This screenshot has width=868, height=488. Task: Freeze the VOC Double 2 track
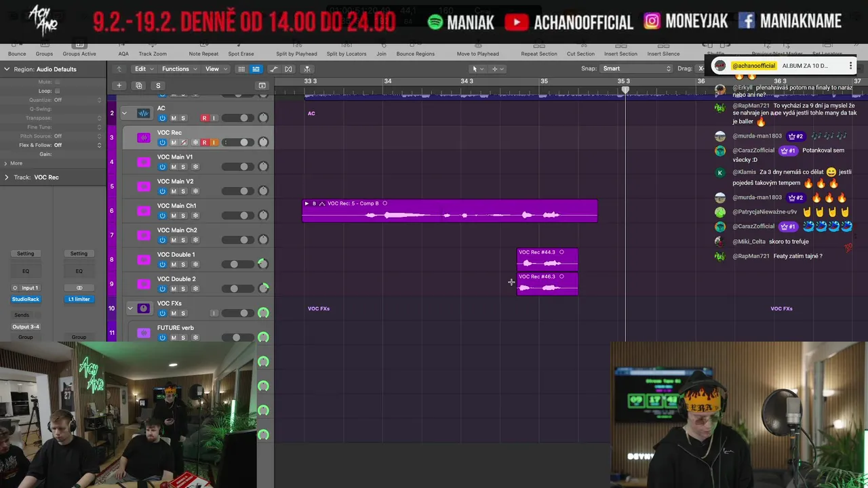pyautogui.click(x=195, y=289)
